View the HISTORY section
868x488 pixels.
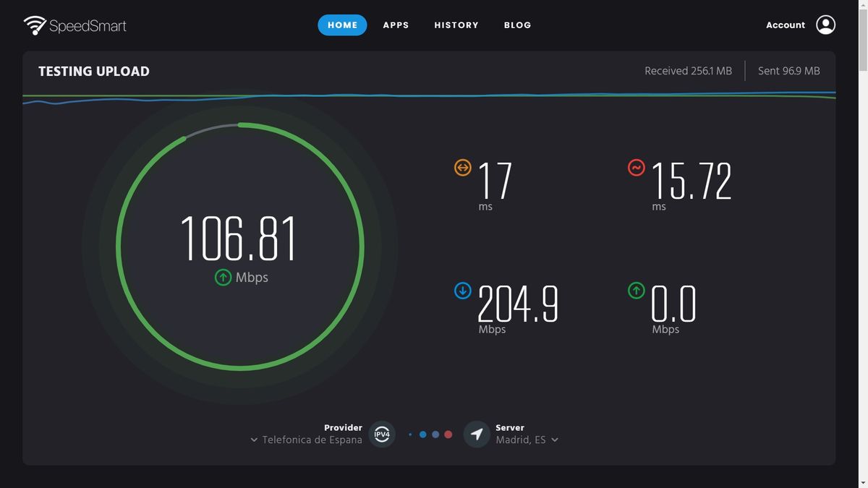456,24
